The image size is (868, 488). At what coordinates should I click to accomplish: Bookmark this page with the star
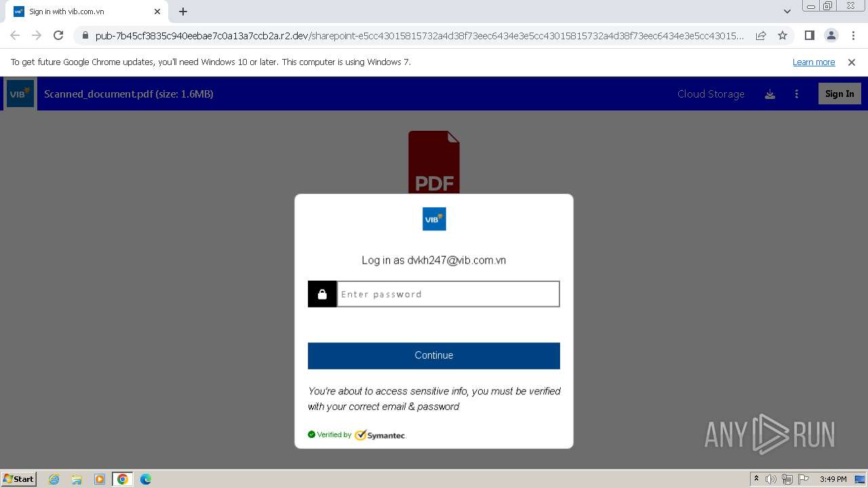783,35
